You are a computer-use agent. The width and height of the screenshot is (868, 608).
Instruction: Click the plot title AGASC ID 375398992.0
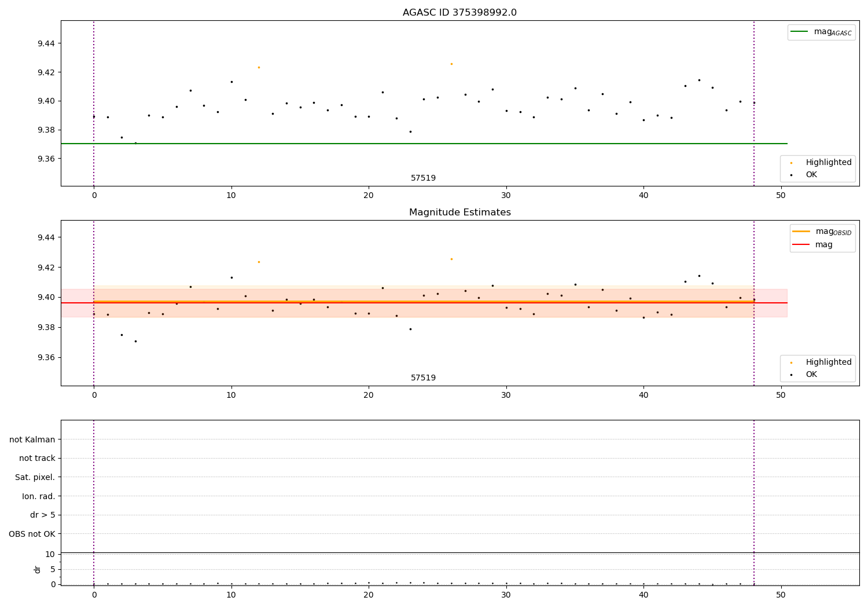[459, 13]
